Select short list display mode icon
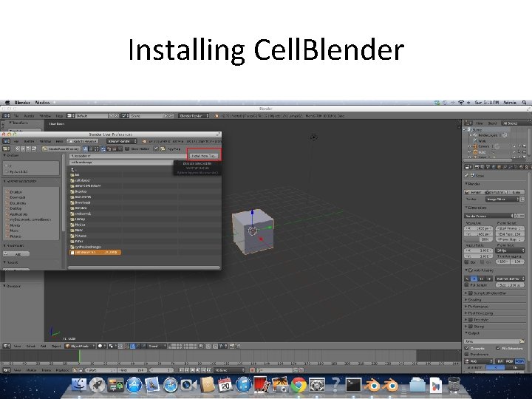Screen dimensions: 532x399 (86, 149)
